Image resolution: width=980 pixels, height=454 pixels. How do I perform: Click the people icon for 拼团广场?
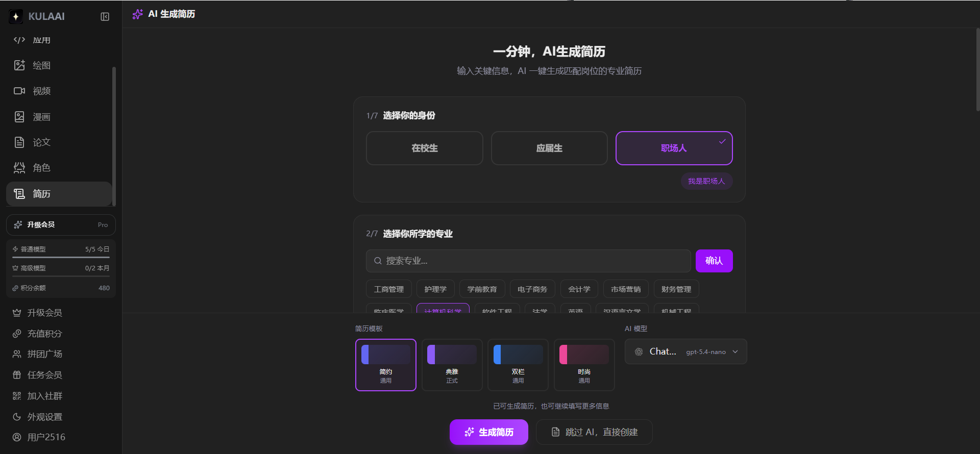[x=17, y=354]
